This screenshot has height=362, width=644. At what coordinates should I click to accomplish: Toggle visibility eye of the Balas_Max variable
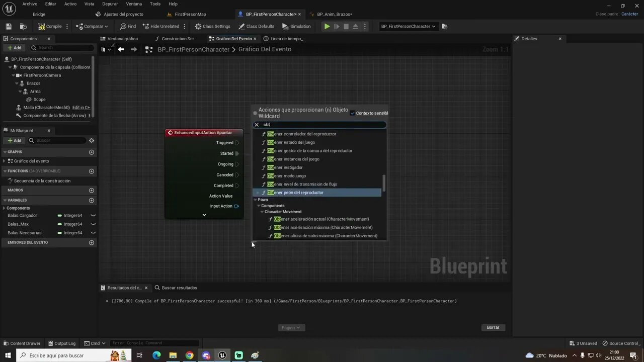pos(93,224)
